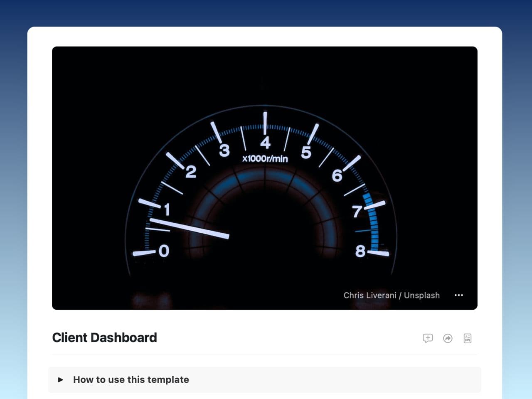Click the 'How to use this template' text
Image resolution: width=532 pixels, height=399 pixels.
point(131,379)
